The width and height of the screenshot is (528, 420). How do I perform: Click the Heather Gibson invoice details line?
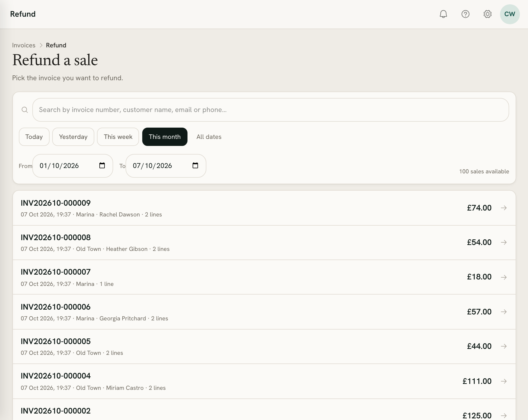[95, 249]
